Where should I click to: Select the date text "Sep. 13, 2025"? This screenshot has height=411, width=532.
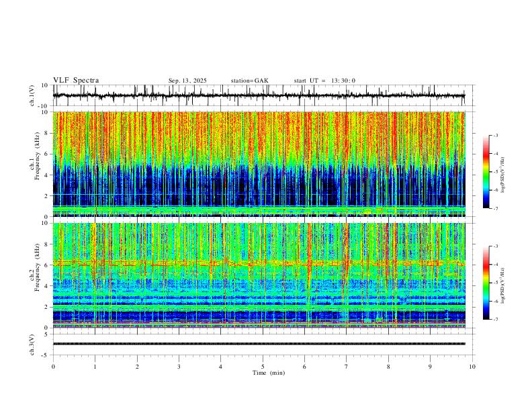tap(187, 81)
